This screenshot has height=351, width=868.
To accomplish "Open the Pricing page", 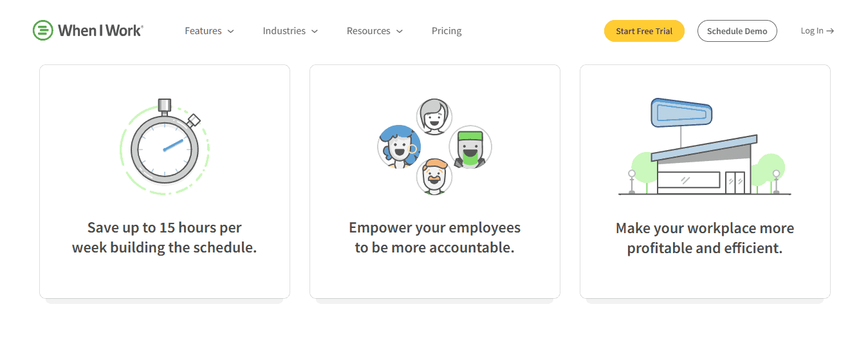I will pyautogui.click(x=447, y=31).
